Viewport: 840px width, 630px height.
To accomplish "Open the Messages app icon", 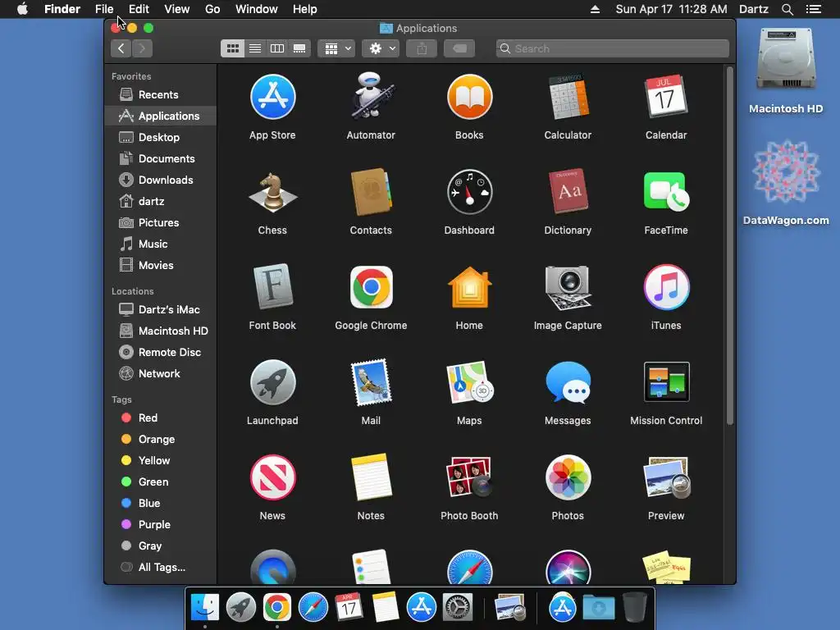I will pos(568,382).
